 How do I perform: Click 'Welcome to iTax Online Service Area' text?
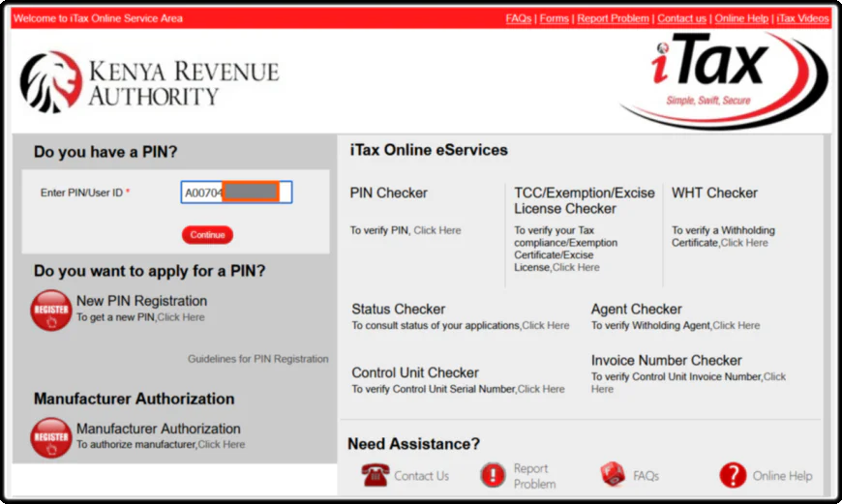(x=98, y=18)
